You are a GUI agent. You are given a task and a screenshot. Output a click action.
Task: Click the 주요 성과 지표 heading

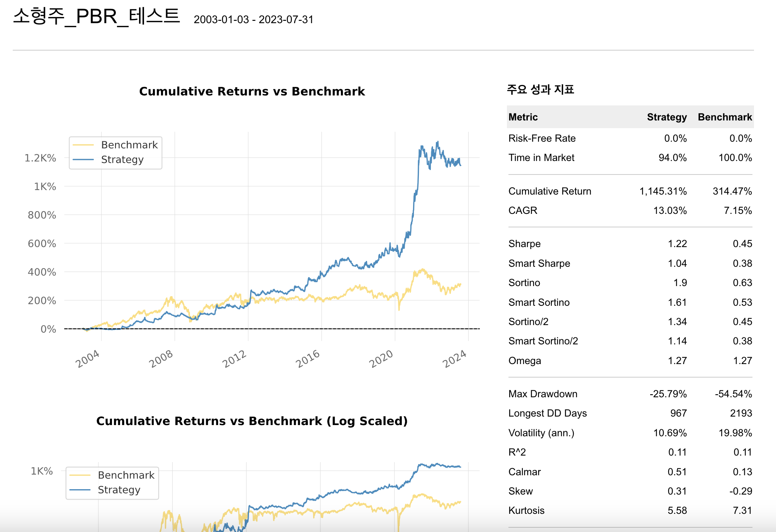[x=540, y=90]
